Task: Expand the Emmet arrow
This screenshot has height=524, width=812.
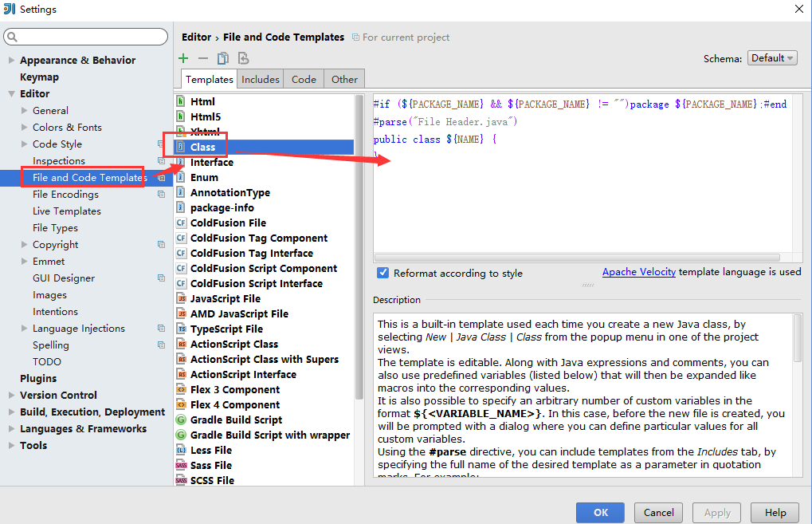Action: [x=25, y=262]
